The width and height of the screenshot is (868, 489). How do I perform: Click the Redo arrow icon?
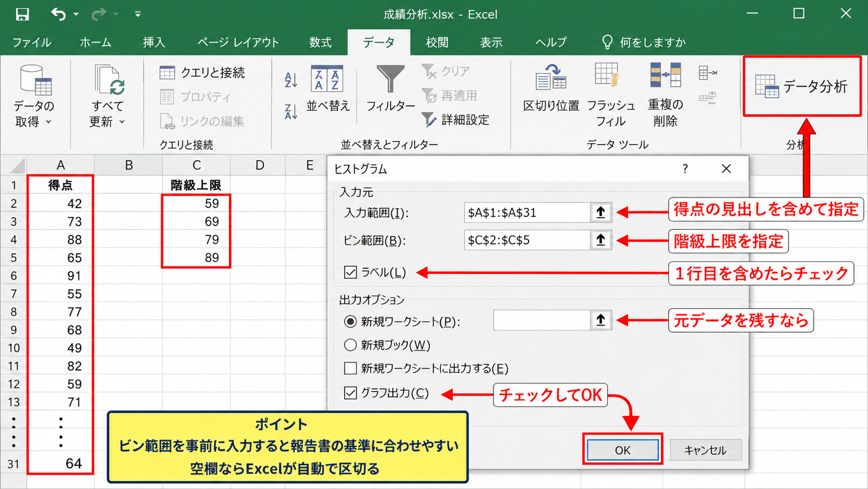pos(99,14)
